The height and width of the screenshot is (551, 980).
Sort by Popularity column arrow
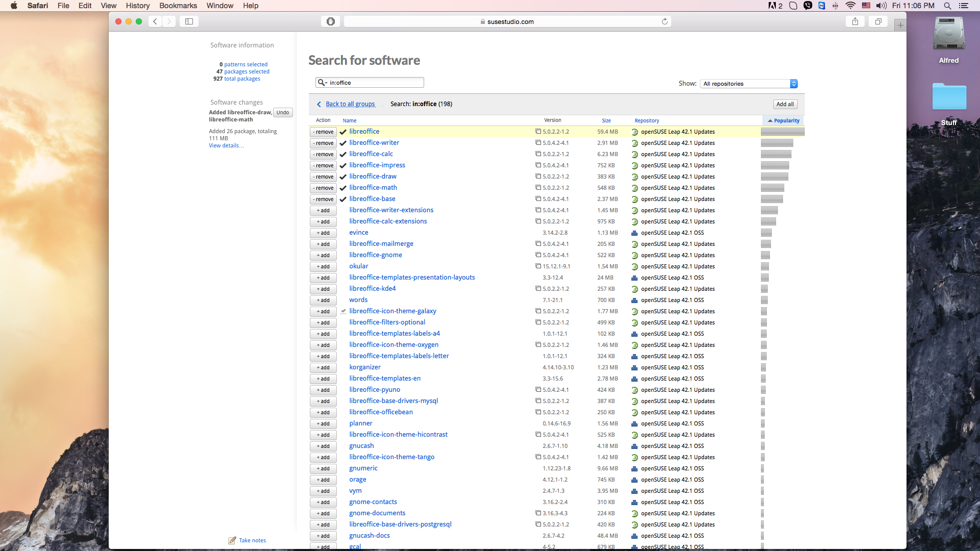coord(770,121)
